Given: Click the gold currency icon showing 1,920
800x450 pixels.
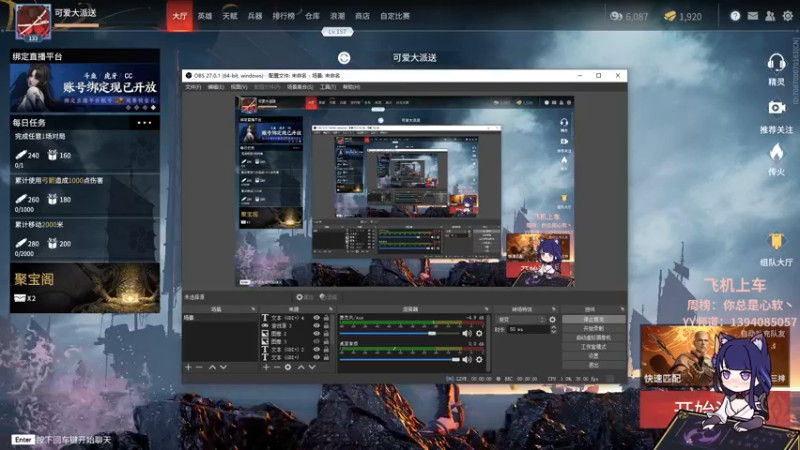Looking at the screenshot, I should click(x=670, y=16).
